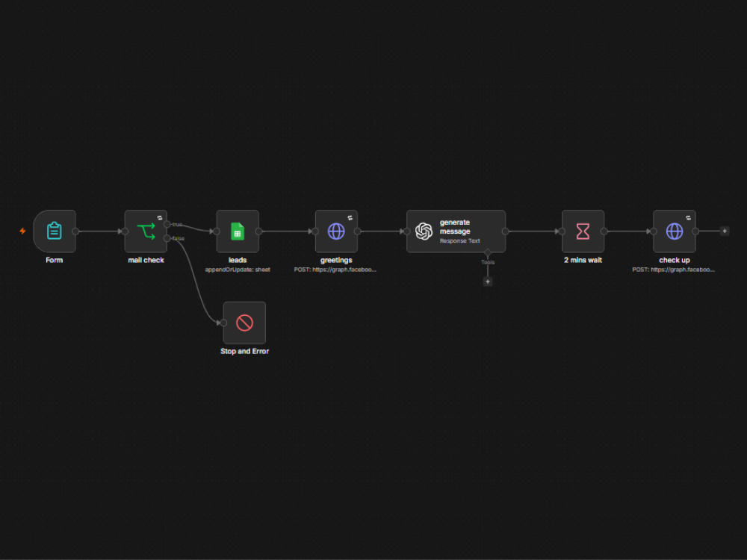747x560 pixels.
Task: Click the "Form" node label
Action: (x=55, y=260)
